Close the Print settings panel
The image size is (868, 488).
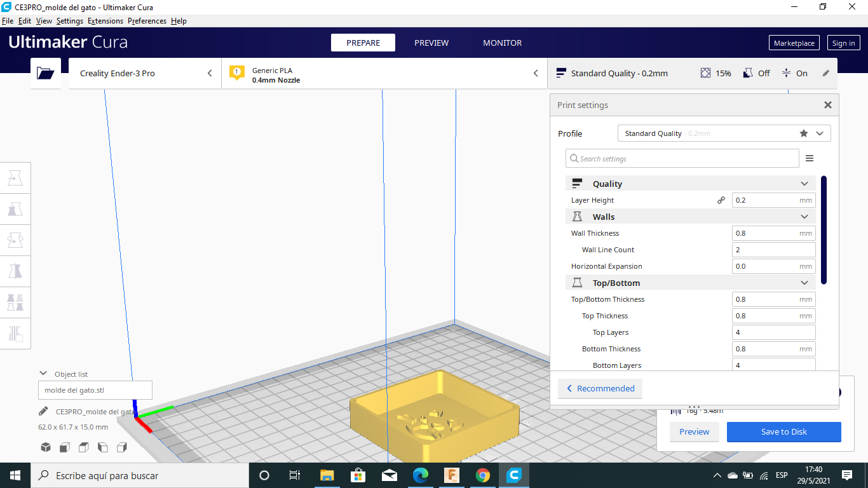coord(827,105)
